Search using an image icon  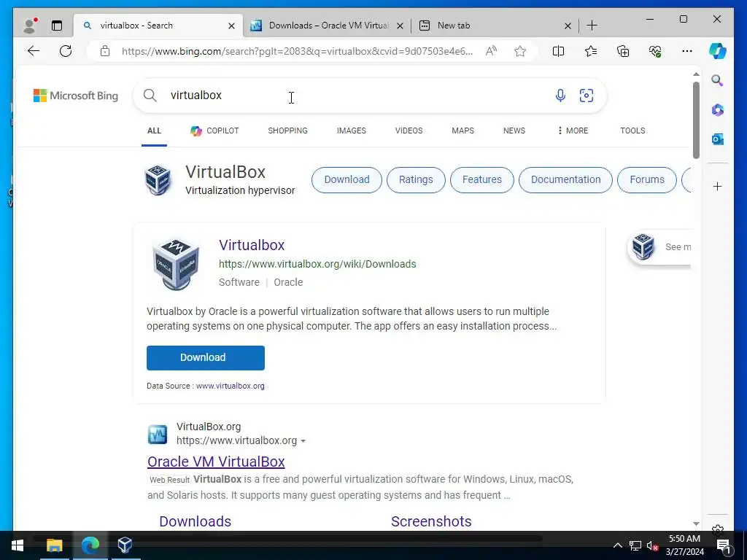[x=587, y=96]
